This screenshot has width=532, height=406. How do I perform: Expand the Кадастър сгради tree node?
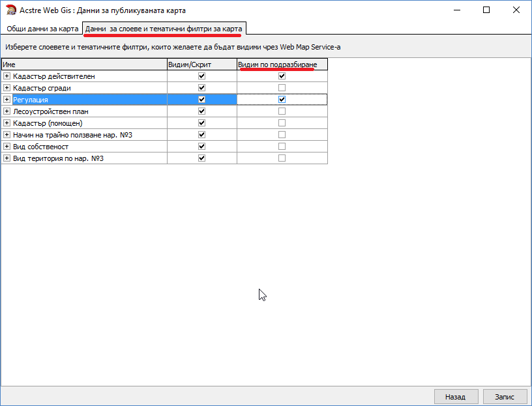7,88
